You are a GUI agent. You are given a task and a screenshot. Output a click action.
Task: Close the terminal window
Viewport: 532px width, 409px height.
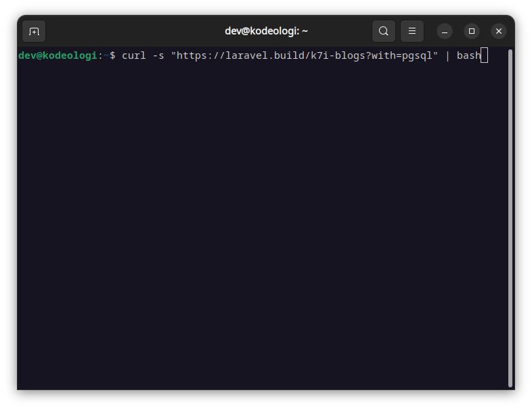click(x=499, y=31)
